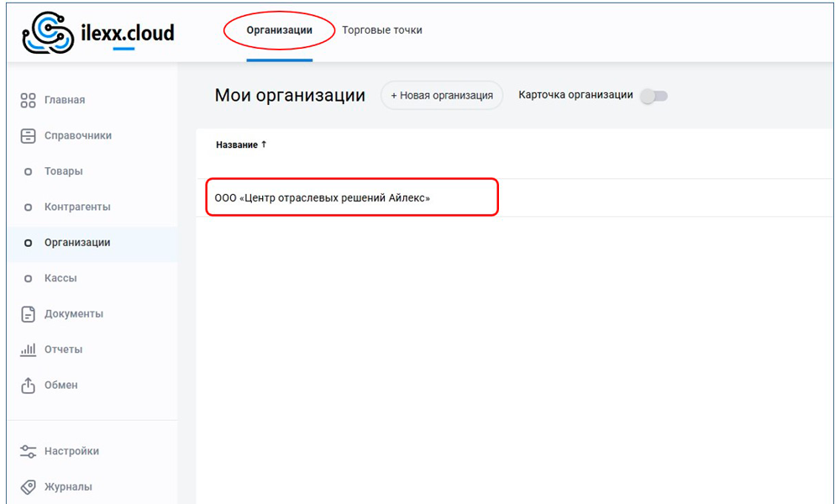The height and width of the screenshot is (504, 840).
Task: Click the Настройки sliders icon
Action: [28, 451]
